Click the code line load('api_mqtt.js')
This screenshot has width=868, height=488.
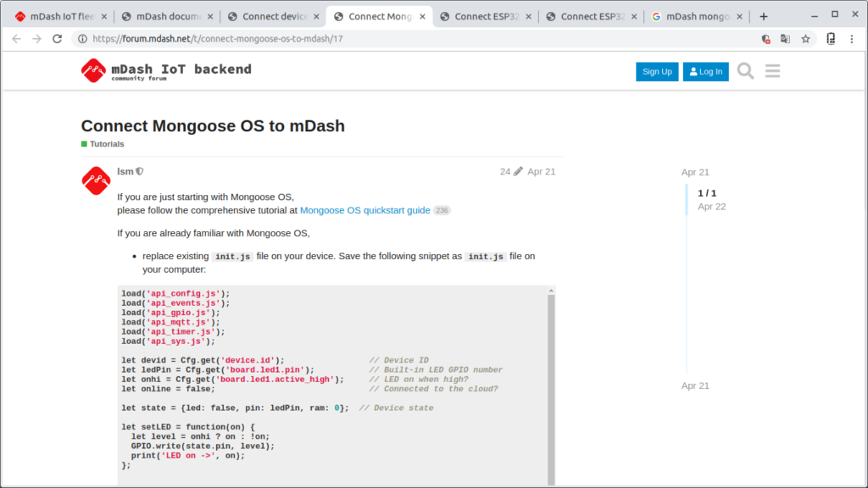[170, 322]
